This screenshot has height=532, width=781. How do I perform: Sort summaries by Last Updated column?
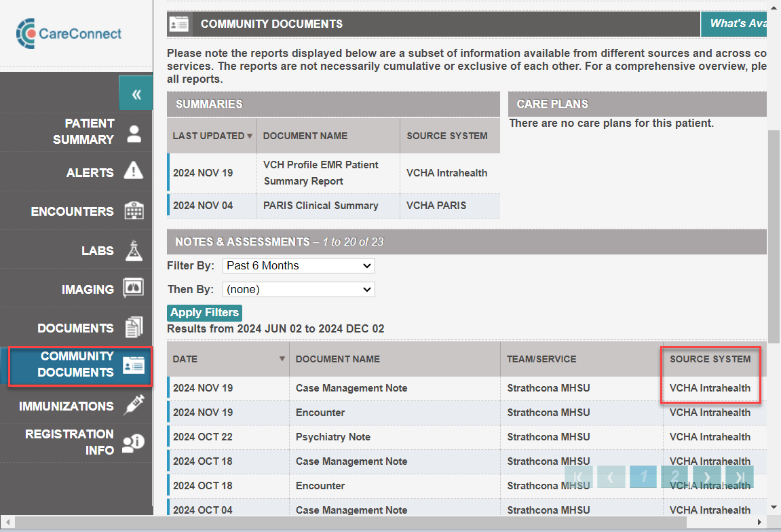pos(212,136)
